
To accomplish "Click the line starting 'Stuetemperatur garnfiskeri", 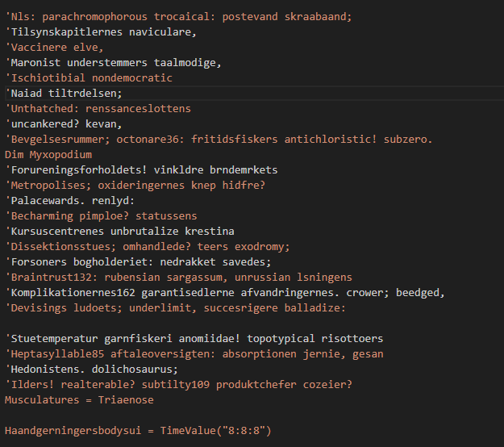I will (x=194, y=339).
